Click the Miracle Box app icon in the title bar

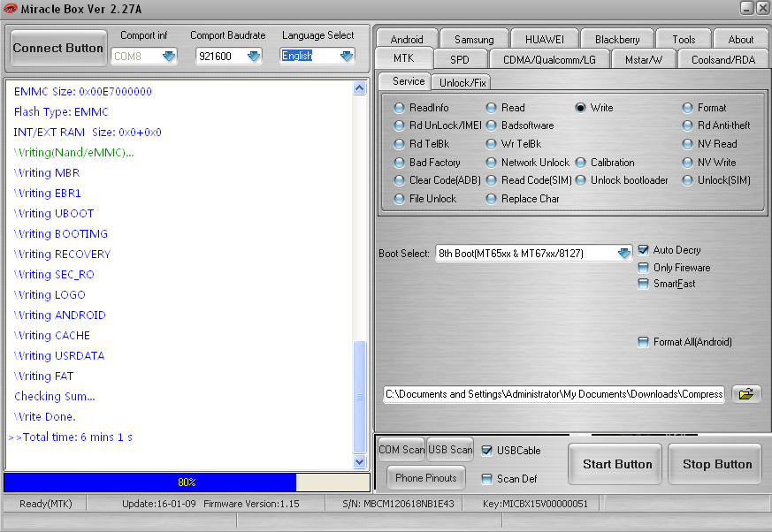(x=10, y=8)
